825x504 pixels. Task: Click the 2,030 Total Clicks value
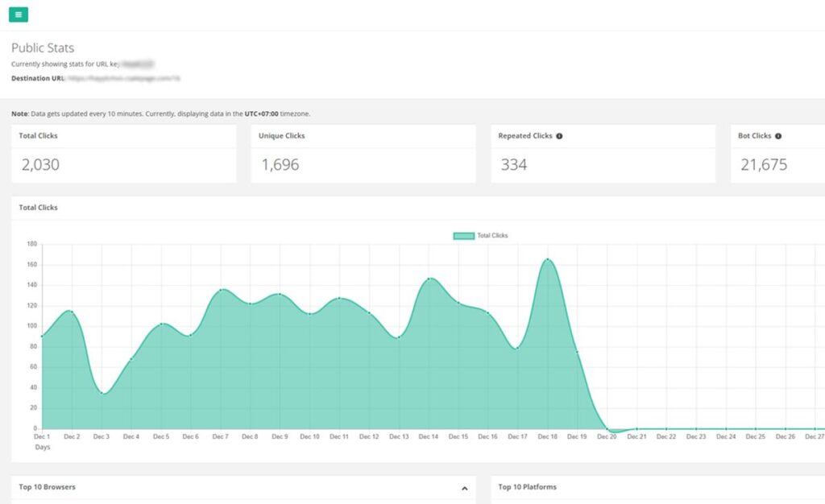pyautogui.click(x=40, y=165)
